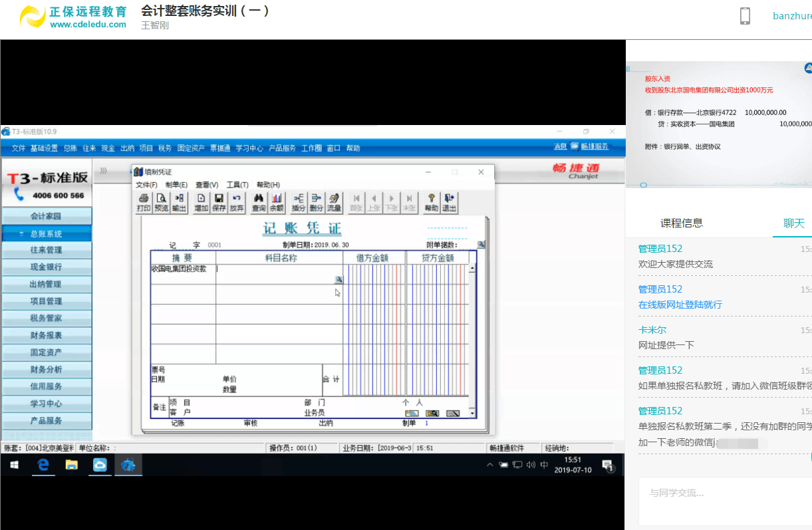Collapse the sidebar using the chevron arrows
This screenshot has height=530, width=812.
tap(102, 171)
